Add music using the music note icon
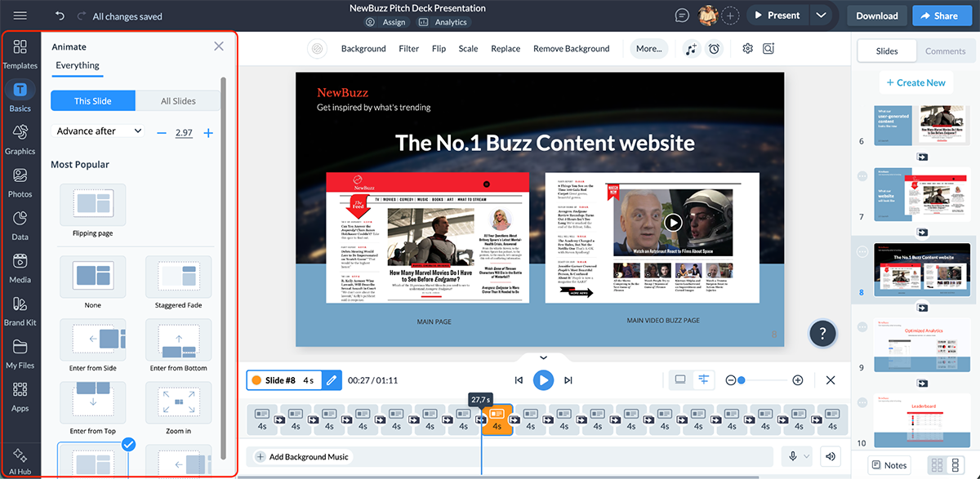 pyautogui.click(x=690, y=48)
